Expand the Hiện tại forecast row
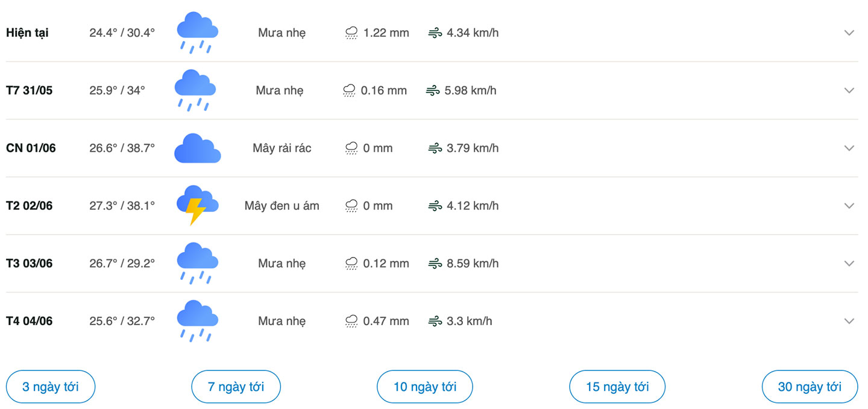This screenshot has height=409, width=868. (849, 33)
